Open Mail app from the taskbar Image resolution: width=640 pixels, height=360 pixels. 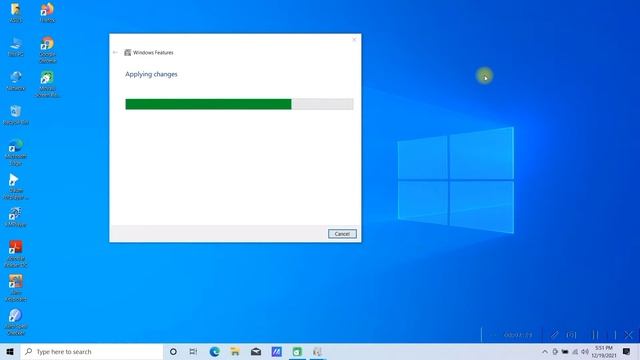tap(256, 351)
